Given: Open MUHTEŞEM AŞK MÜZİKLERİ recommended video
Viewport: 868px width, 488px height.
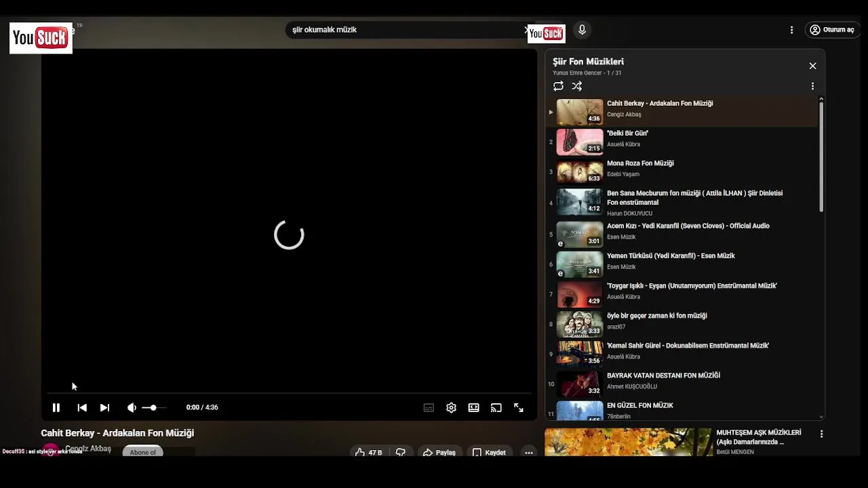Looking at the screenshot, I should click(759, 437).
